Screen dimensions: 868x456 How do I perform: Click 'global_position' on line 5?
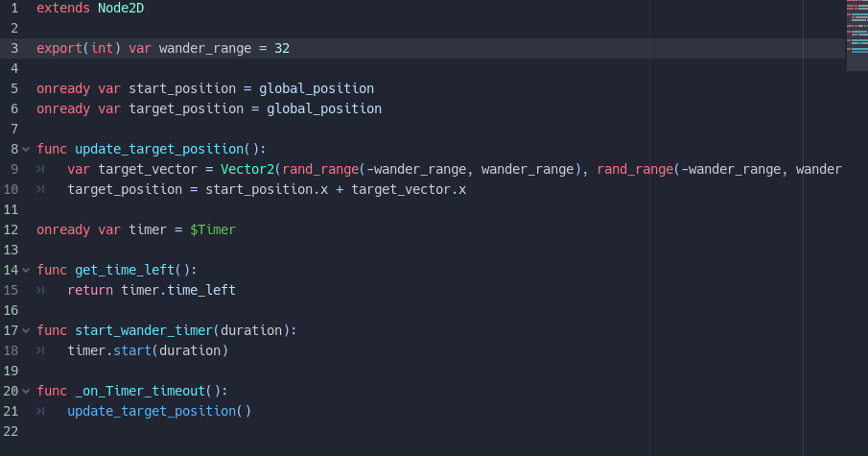(317, 88)
